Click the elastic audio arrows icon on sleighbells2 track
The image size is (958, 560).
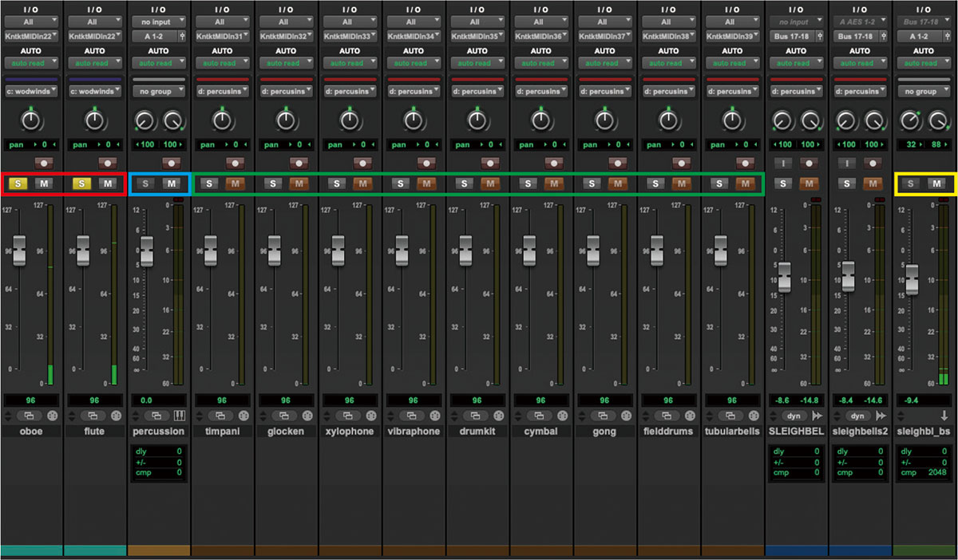[x=881, y=416]
